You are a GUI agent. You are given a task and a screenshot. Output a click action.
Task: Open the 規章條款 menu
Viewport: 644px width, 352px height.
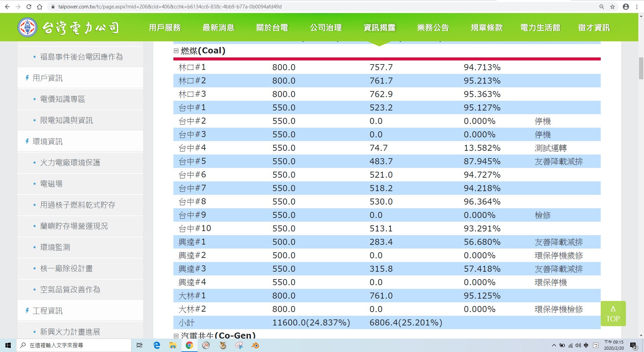point(487,28)
